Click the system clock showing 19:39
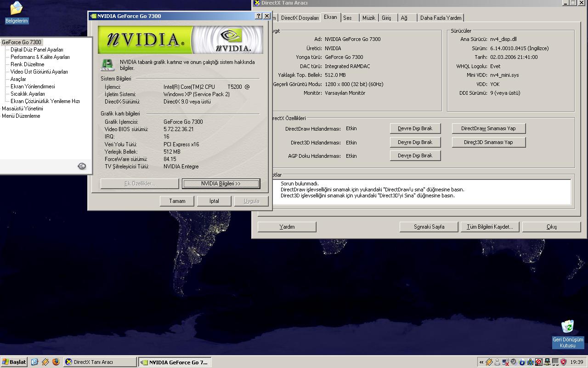The image size is (588, 368). tap(577, 362)
